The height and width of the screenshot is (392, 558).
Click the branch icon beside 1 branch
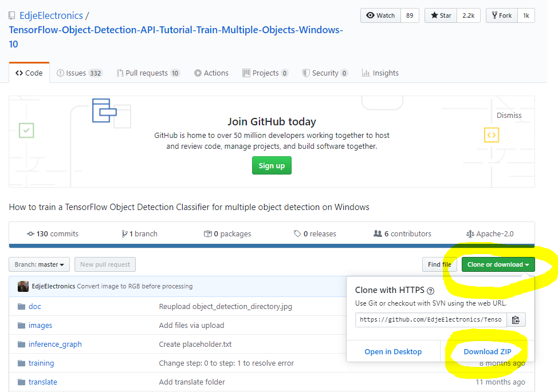[124, 233]
